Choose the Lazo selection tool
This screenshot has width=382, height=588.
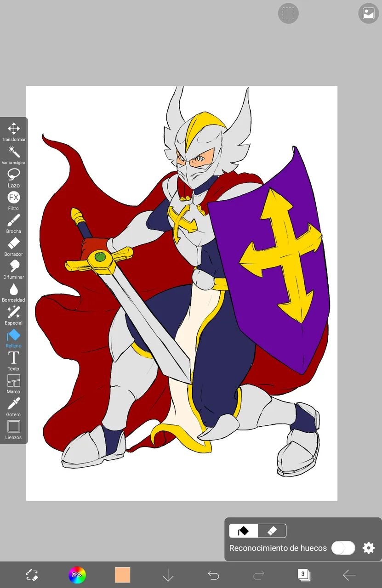tap(14, 178)
